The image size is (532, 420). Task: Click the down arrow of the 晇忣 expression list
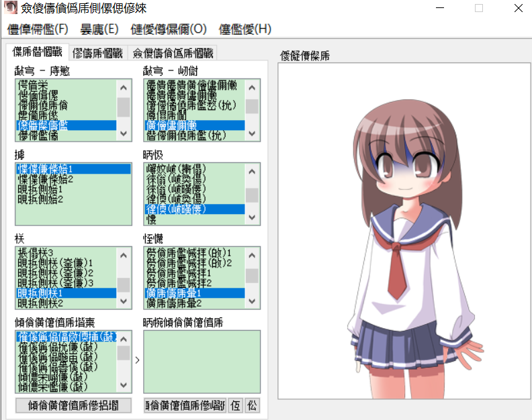point(252,217)
